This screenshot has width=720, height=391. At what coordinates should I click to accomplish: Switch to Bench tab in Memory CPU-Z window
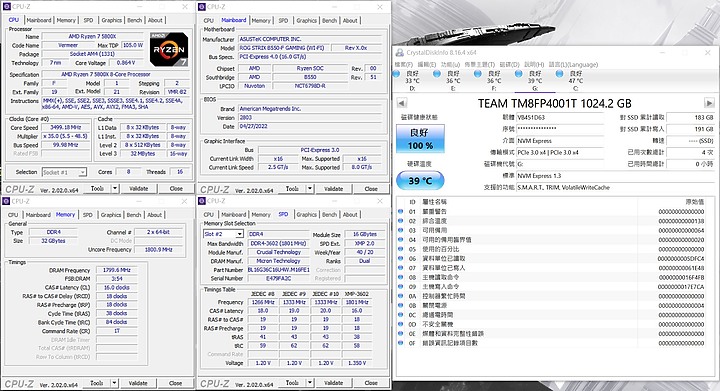pyautogui.click(x=134, y=215)
